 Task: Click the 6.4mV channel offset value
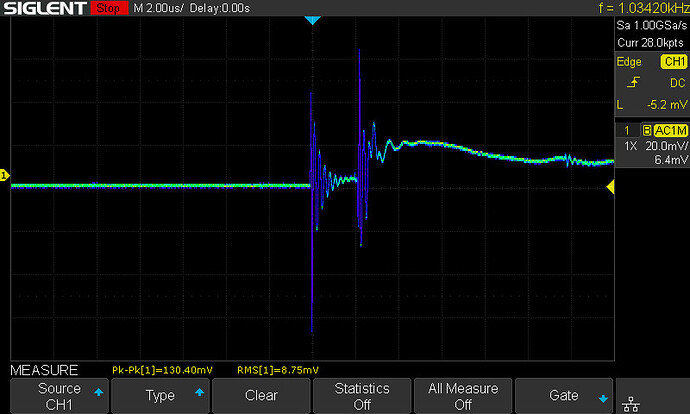point(670,160)
